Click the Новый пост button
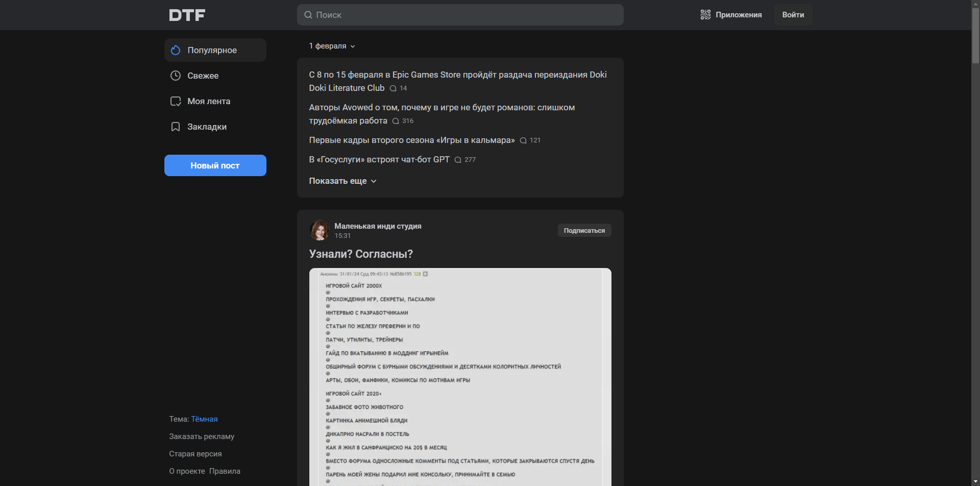The width and height of the screenshot is (980, 486). point(215,165)
